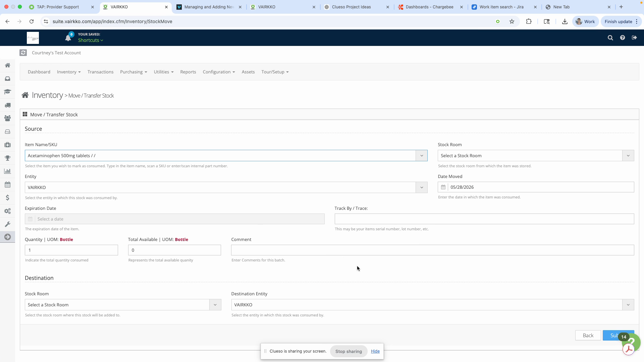644x362 pixels.
Task: Open the Source Stock Room dropdown
Action: coord(536,156)
